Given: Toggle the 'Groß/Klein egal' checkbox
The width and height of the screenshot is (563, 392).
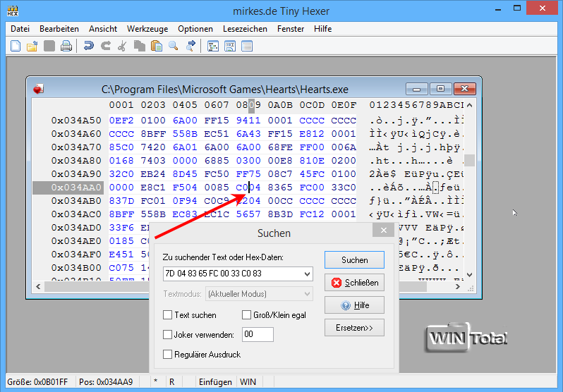Looking at the screenshot, I should pyautogui.click(x=247, y=315).
